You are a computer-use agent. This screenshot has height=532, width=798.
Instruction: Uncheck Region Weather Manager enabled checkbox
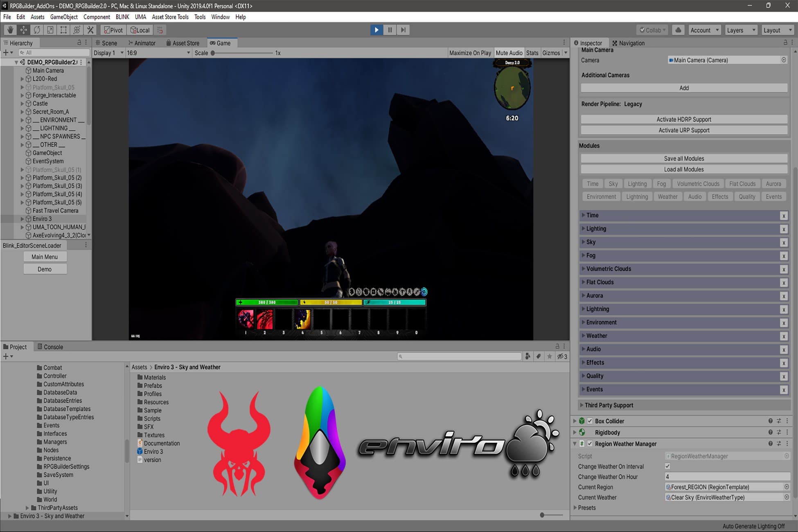(x=590, y=444)
